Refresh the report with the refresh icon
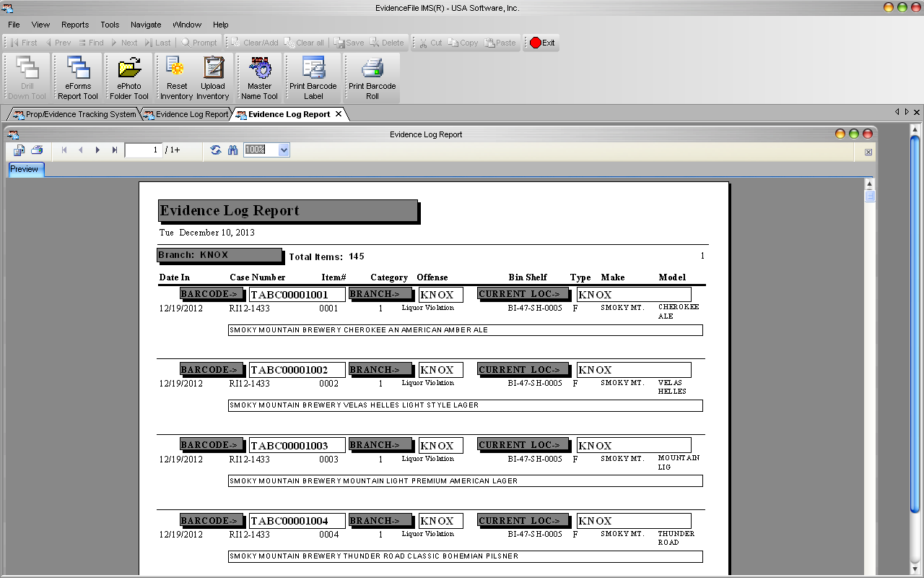 pyautogui.click(x=216, y=150)
